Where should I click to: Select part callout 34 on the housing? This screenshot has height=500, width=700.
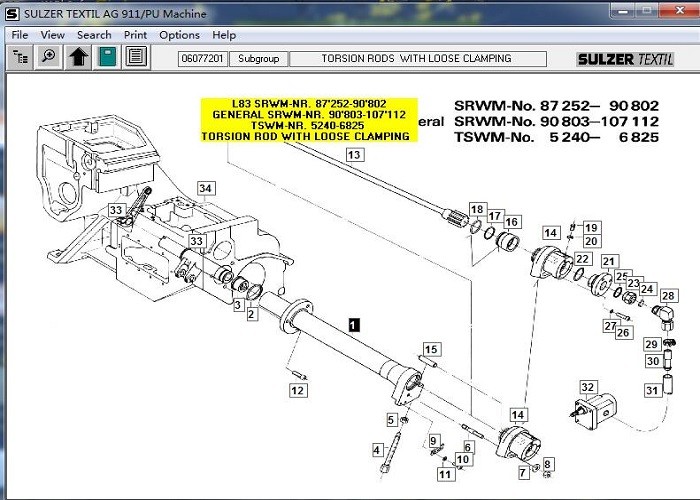pos(206,188)
